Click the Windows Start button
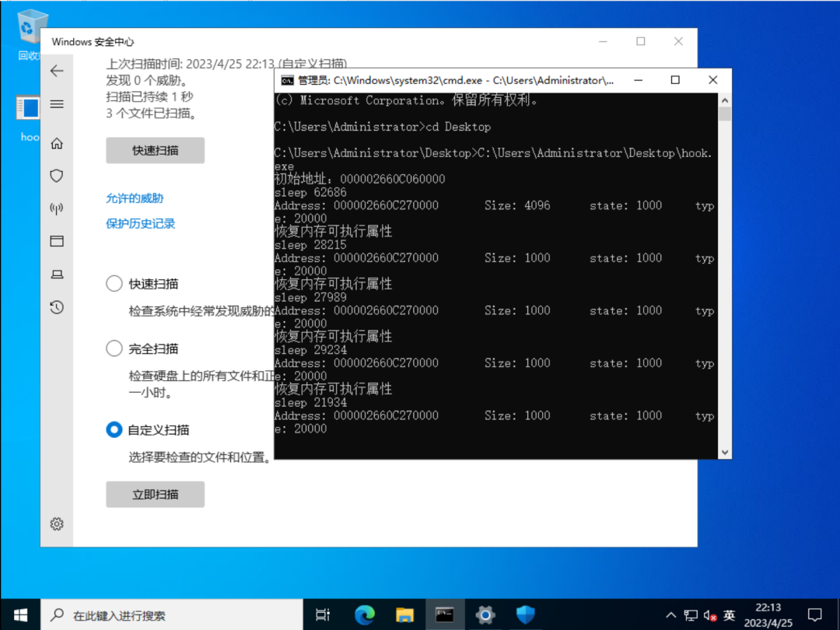 pos(20,614)
